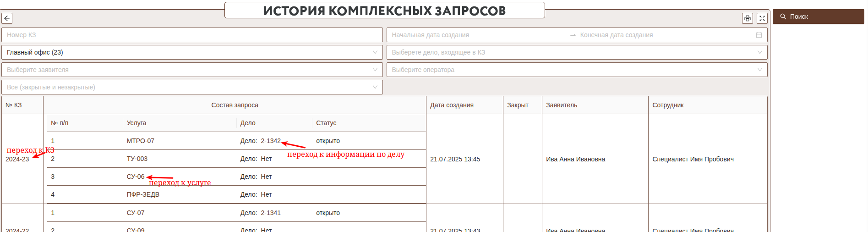This screenshot has width=868, height=232.
Task: Open the calendar date picker icon
Action: [759, 35]
